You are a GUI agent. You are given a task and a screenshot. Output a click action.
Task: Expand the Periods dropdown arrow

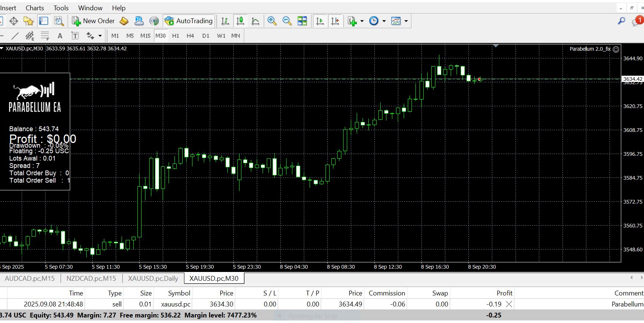click(384, 21)
